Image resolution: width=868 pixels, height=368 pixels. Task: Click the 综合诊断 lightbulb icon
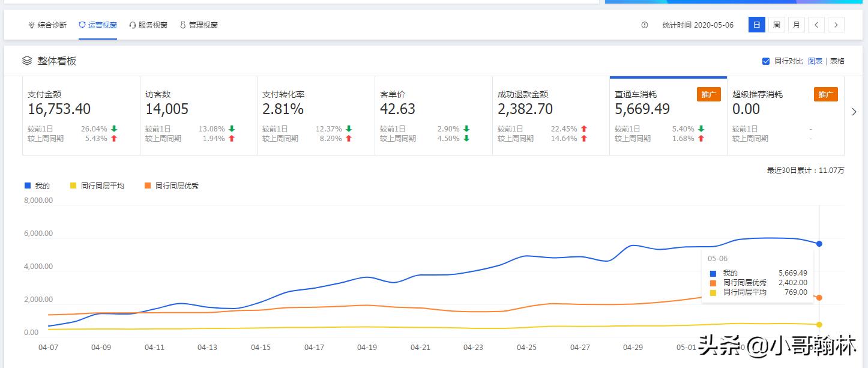[x=31, y=25]
